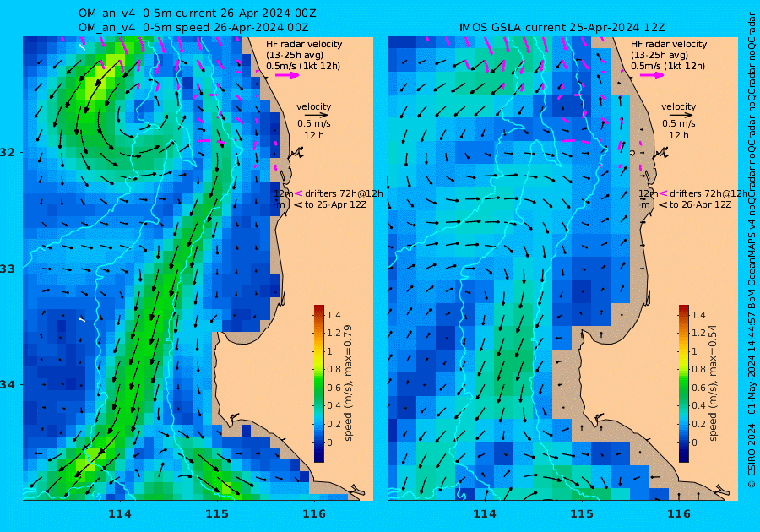This screenshot has width=760, height=532.
Task: Click longitude label 114 under left map
Action: pyautogui.click(x=120, y=514)
